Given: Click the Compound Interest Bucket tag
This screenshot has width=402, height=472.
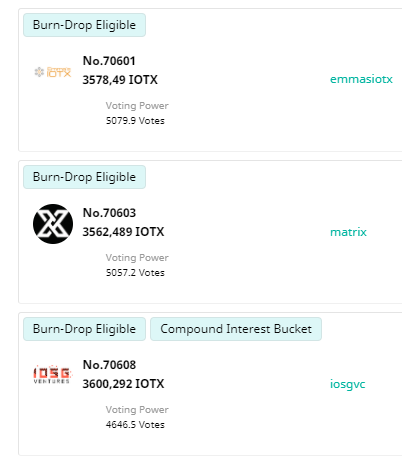Looking at the screenshot, I should (236, 329).
